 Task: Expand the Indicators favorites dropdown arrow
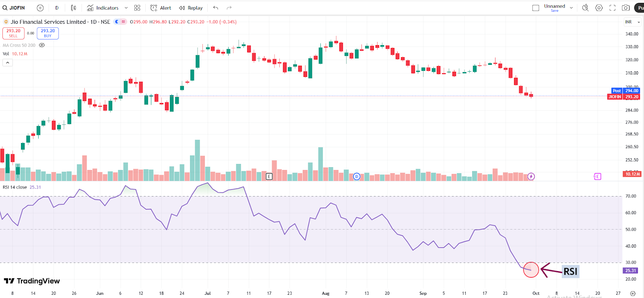pyautogui.click(x=126, y=8)
